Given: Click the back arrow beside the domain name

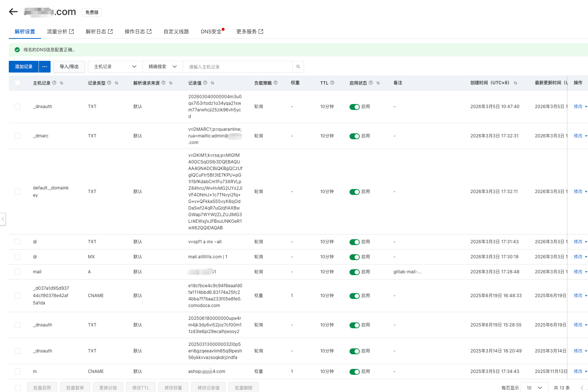Looking at the screenshot, I should (x=13, y=12).
